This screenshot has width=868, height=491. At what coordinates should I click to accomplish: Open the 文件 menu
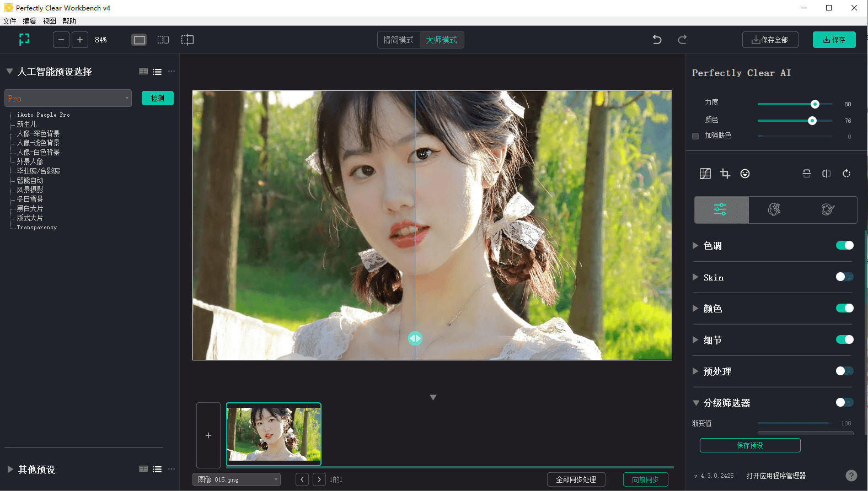(x=10, y=21)
